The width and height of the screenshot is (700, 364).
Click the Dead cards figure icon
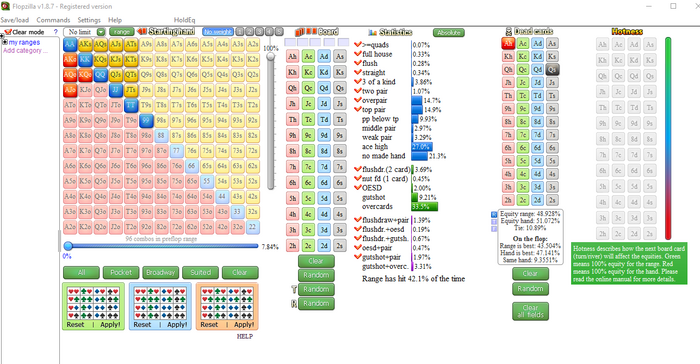click(508, 32)
